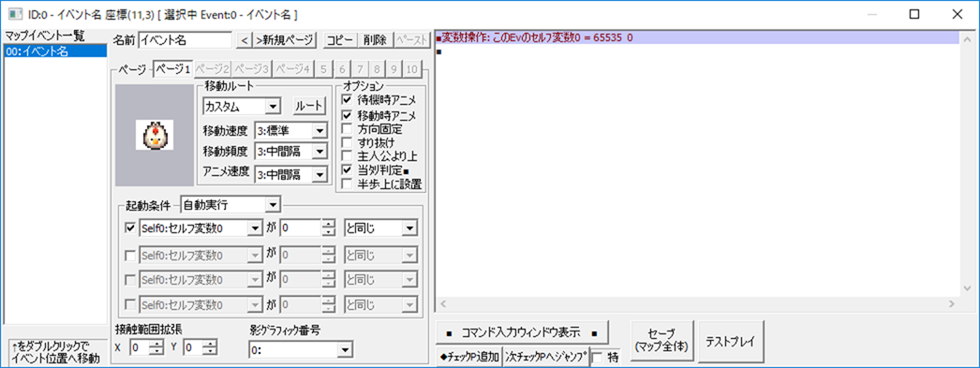Click the 接触範囲拡張 X input field
The height and width of the screenshot is (368, 980).
point(140,346)
